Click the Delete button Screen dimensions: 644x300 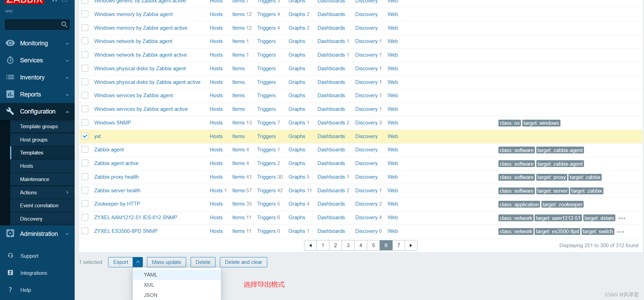(203, 262)
